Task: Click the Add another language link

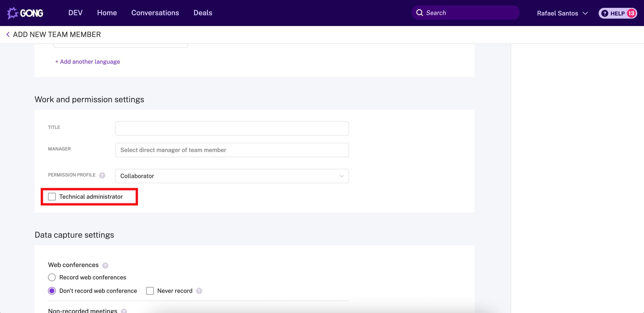Action: 88,62
